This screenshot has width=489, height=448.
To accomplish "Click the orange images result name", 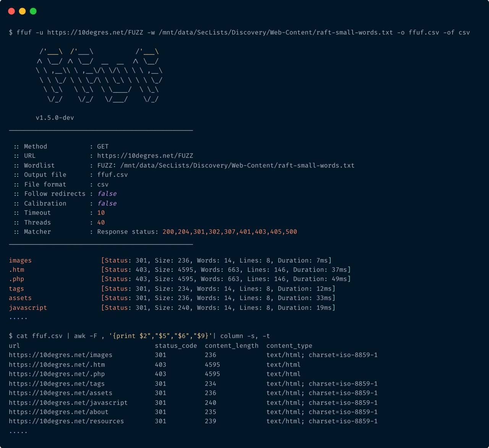I will [20, 260].
